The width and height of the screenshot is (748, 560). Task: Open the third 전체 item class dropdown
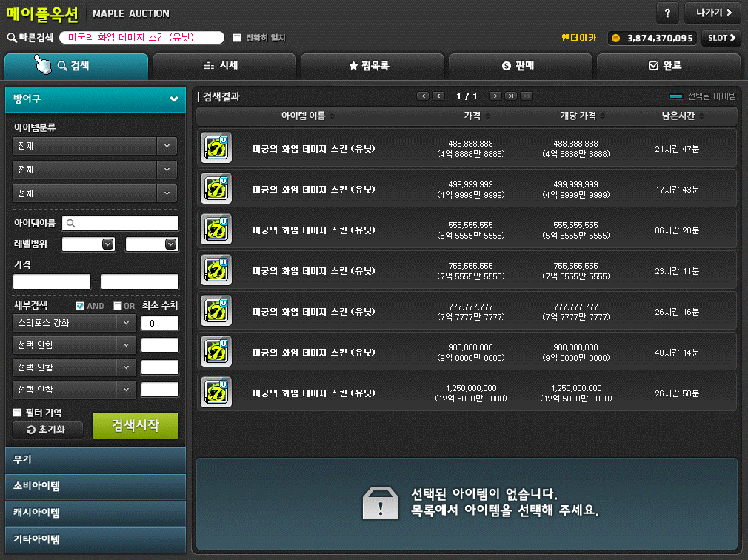click(x=95, y=193)
